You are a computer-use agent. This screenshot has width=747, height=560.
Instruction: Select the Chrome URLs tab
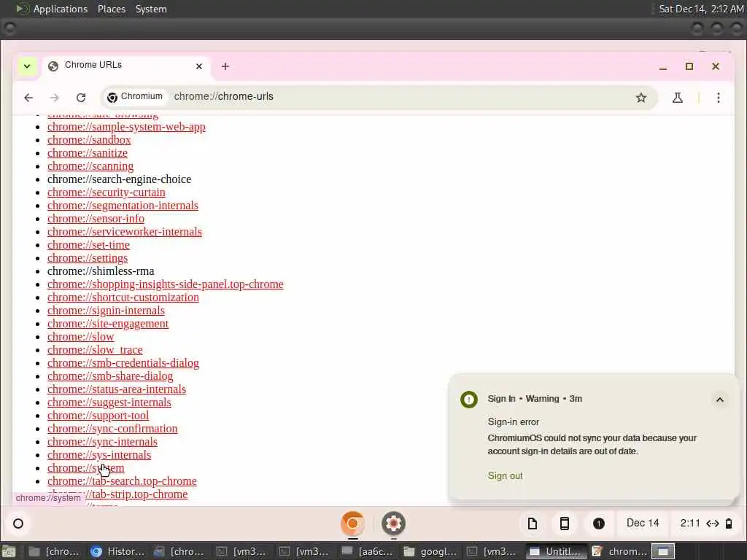[126, 66]
